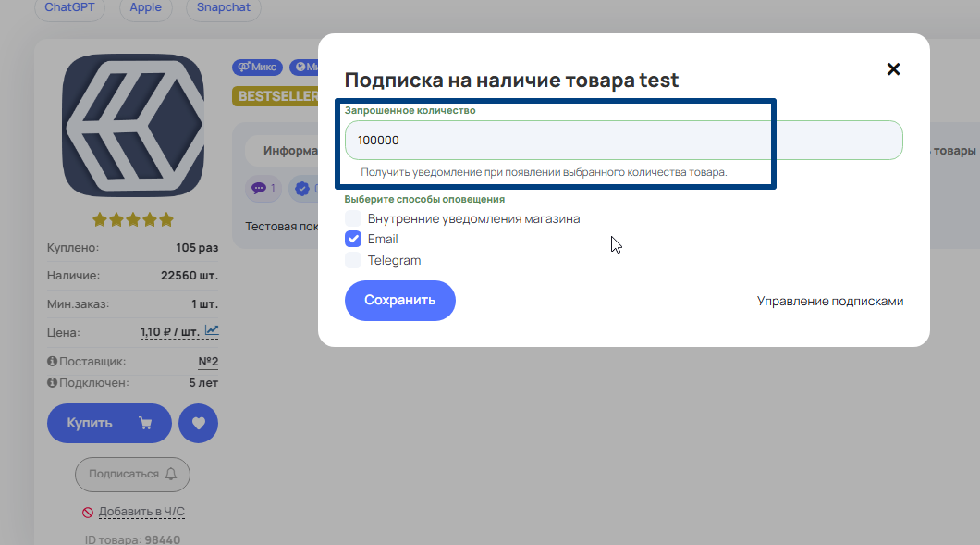Click the Сохранить button
This screenshot has height=545, width=980.
(x=399, y=300)
